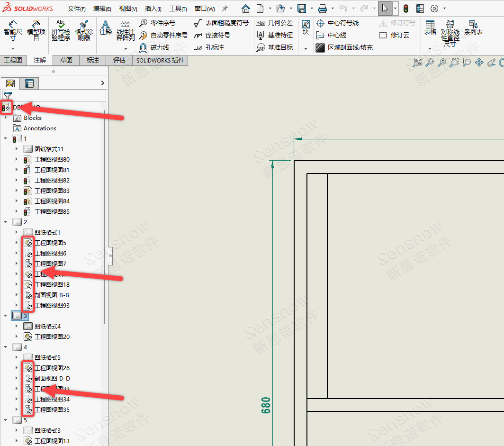Select the Center Mark (中心符号线) tool

[337, 23]
